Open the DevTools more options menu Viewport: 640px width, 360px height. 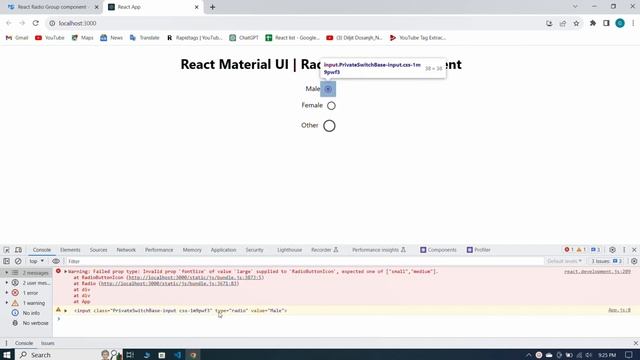[624, 250]
